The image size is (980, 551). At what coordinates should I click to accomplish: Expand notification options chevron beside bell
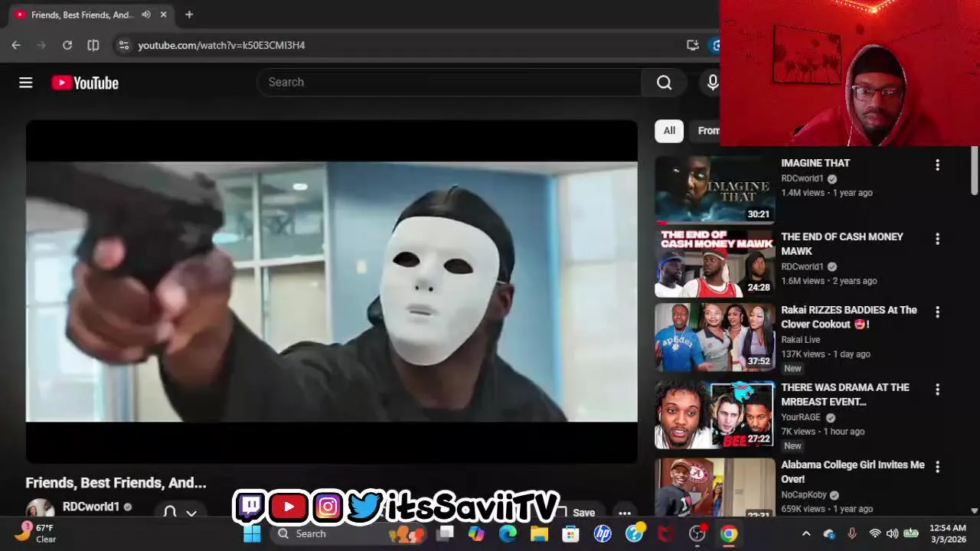click(191, 513)
